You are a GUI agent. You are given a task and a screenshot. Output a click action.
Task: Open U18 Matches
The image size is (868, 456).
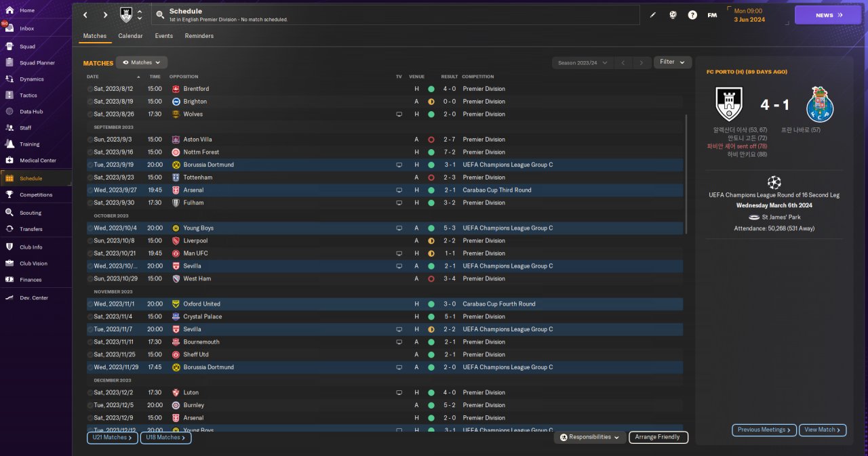tap(165, 438)
